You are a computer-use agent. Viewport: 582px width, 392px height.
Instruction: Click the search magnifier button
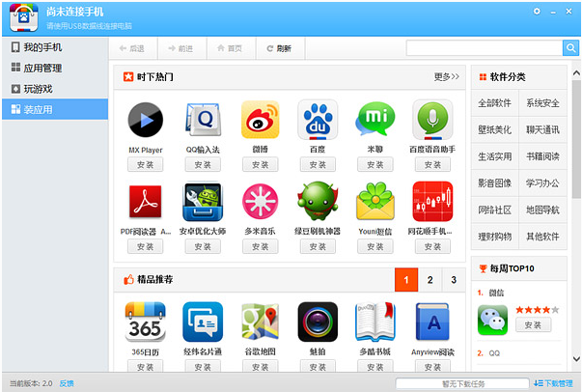tap(570, 48)
